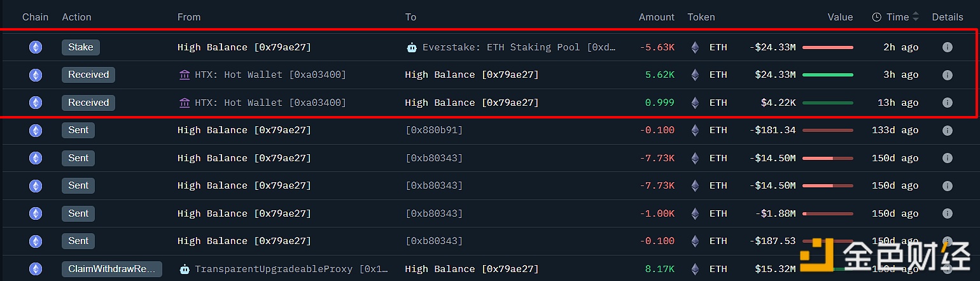Click the Value column header
This screenshot has height=281, width=980.
pyautogui.click(x=839, y=17)
